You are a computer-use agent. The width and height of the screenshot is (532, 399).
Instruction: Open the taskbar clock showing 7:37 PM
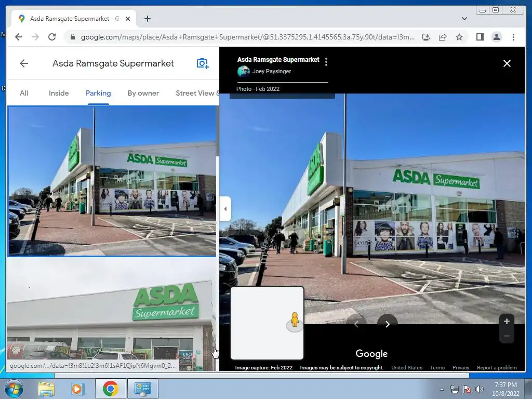coord(506,389)
